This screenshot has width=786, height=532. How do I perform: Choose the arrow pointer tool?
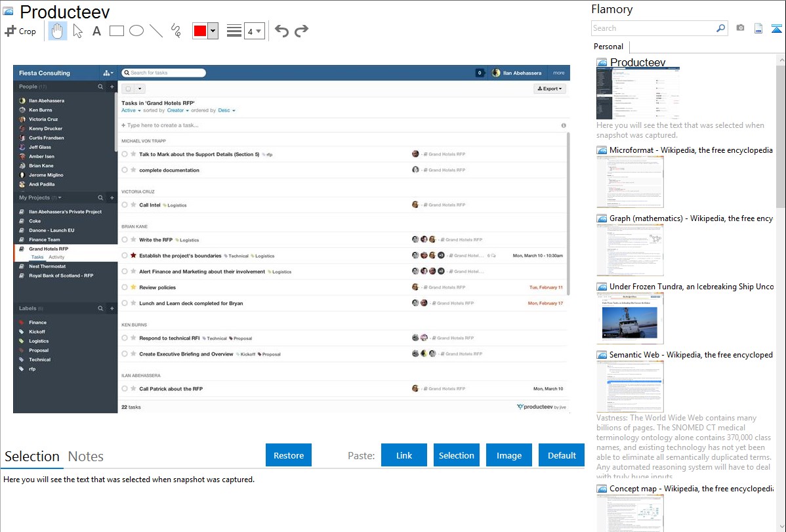click(x=77, y=31)
